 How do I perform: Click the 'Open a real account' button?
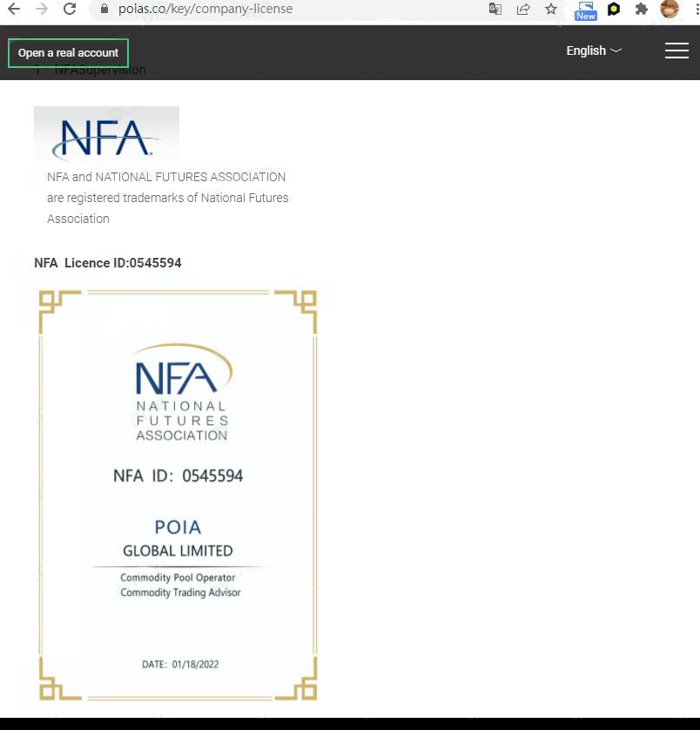tap(68, 53)
